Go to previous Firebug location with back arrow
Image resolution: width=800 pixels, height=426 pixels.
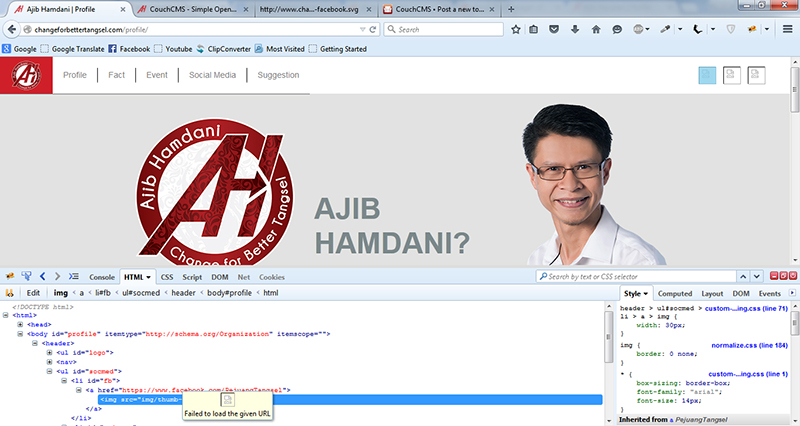coord(42,277)
